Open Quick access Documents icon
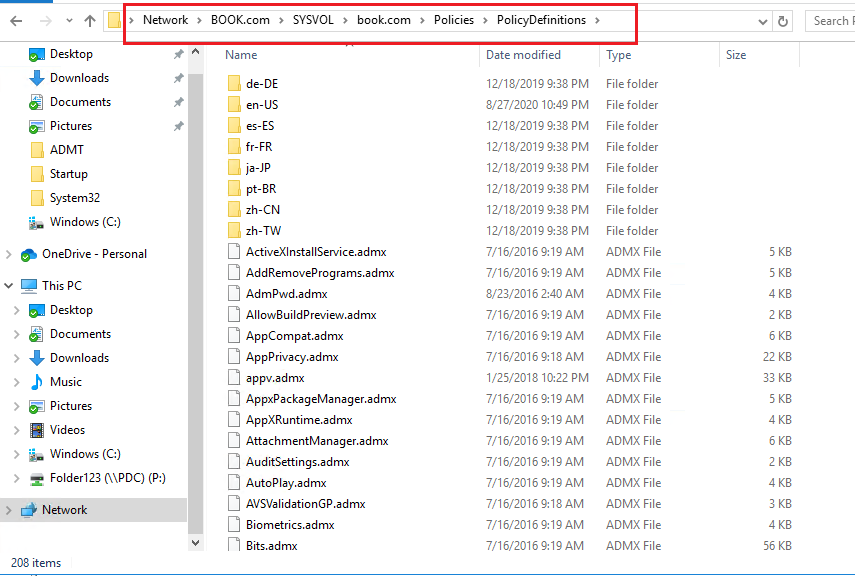The height and width of the screenshot is (576, 855). 36,102
